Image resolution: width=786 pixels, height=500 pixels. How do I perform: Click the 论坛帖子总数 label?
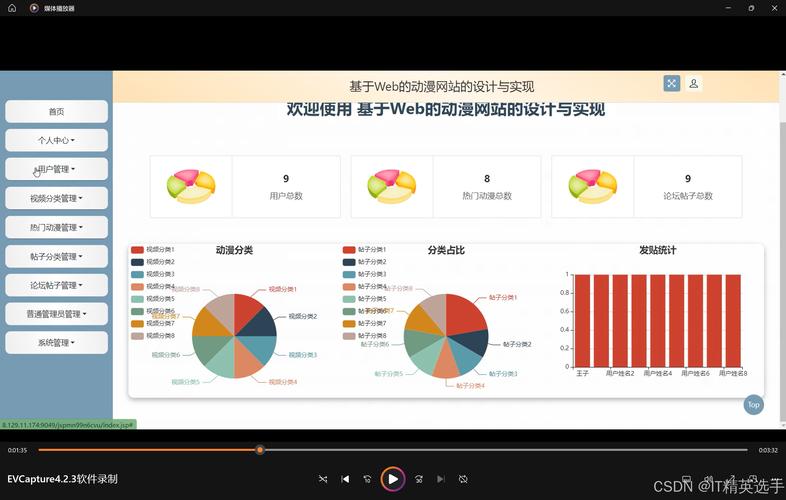click(x=688, y=196)
